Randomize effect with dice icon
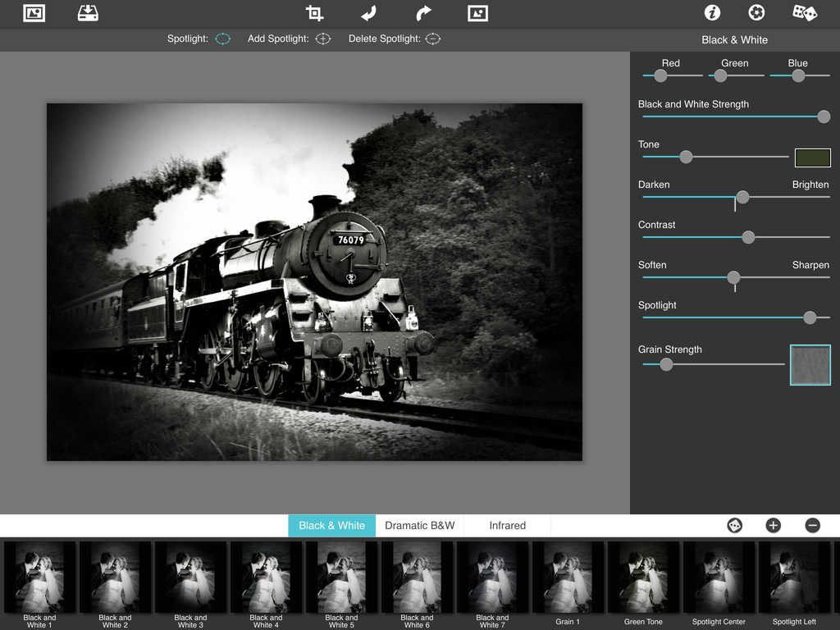The image size is (840, 630). coord(803,13)
